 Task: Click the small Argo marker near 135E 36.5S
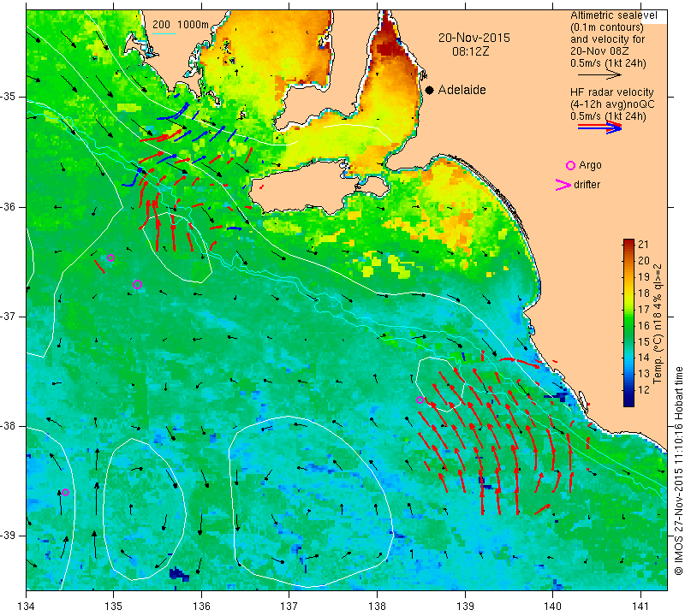coord(111,258)
